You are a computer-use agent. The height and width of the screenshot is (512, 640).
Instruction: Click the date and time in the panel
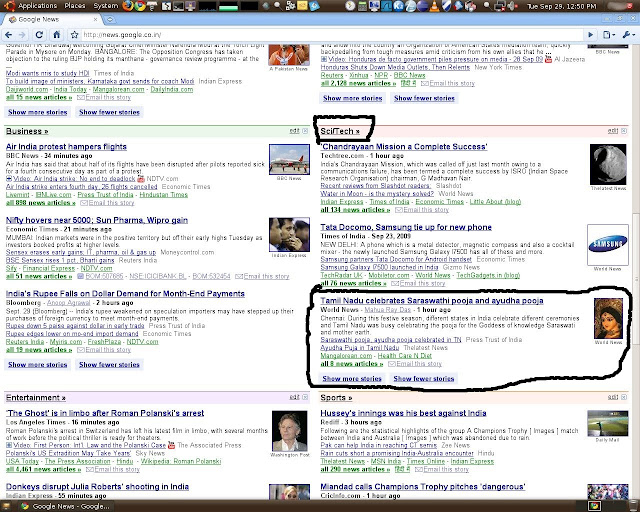point(561,6)
